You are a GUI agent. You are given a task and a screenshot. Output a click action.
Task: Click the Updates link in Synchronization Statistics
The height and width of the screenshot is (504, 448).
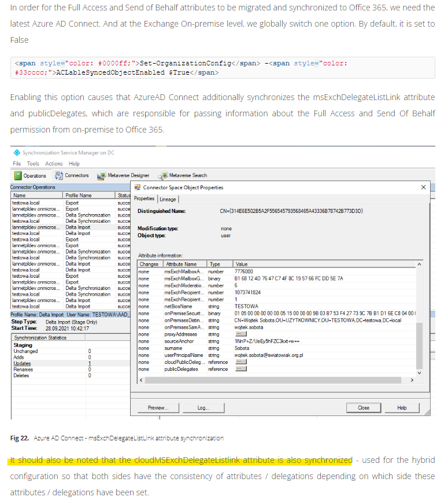click(x=22, y=363)
